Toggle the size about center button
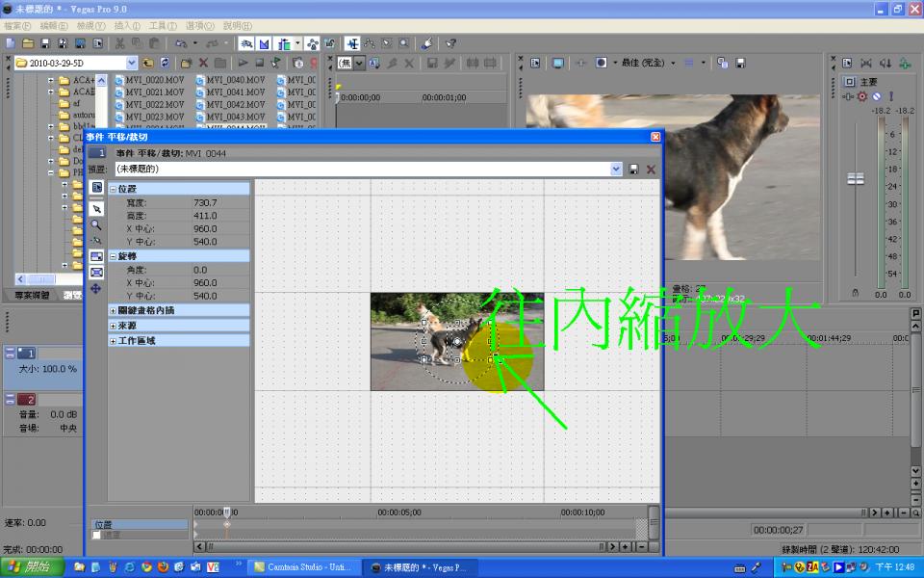 96,273
